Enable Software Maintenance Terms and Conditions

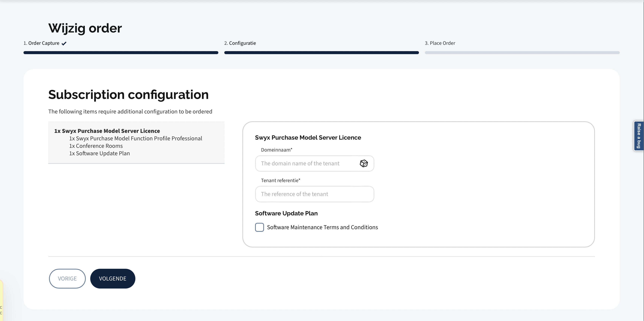259,227
